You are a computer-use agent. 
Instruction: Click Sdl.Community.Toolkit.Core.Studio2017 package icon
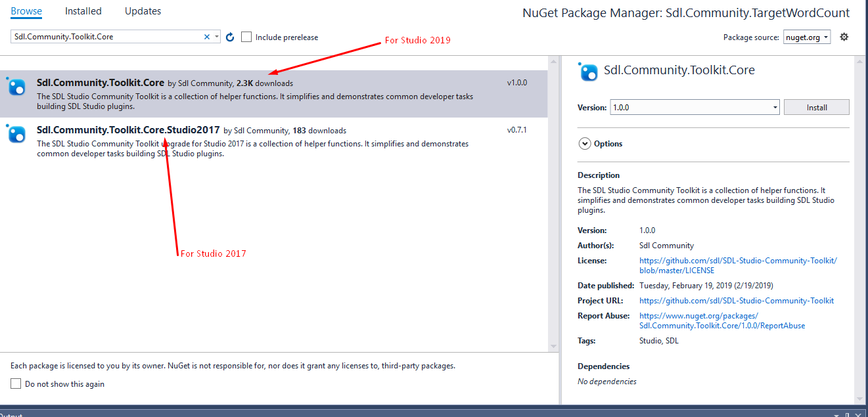click(16, 134)
